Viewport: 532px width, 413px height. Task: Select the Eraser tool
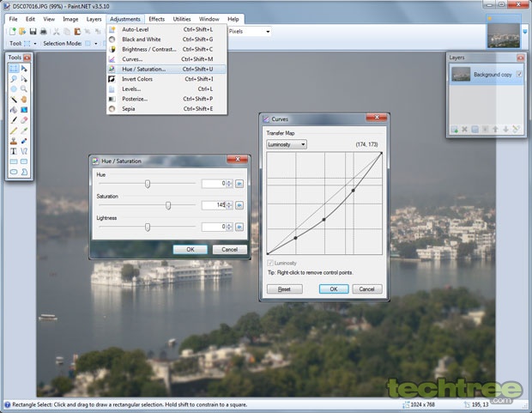(24, 120)
